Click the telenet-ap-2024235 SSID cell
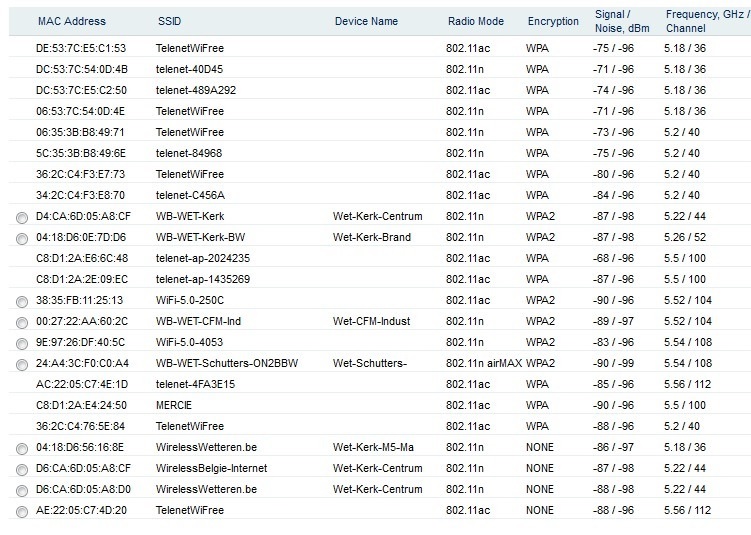The height and width of the screenshot is (535, 751). click(202, 258)
